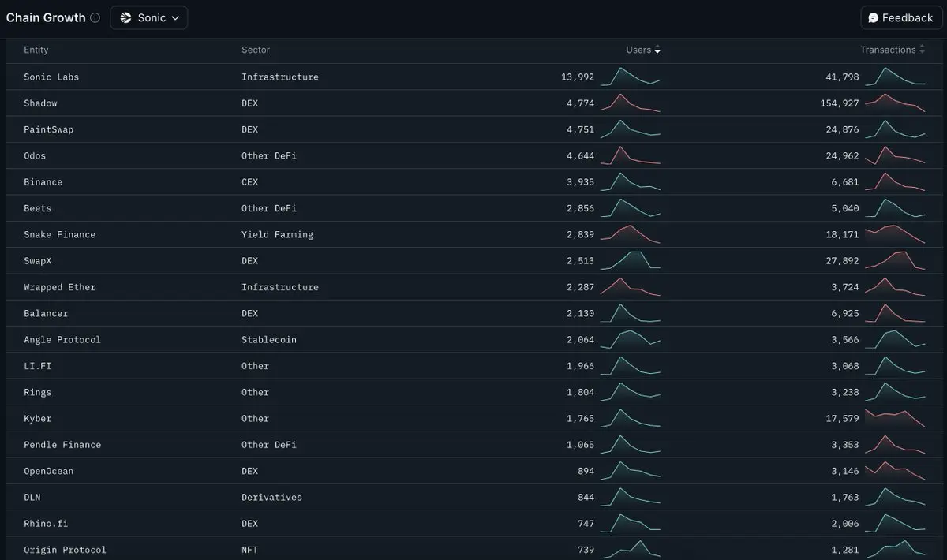Click the Angle Protocol entity name
947x560 pixels.
pyautogui.click(x=62, y=340)
